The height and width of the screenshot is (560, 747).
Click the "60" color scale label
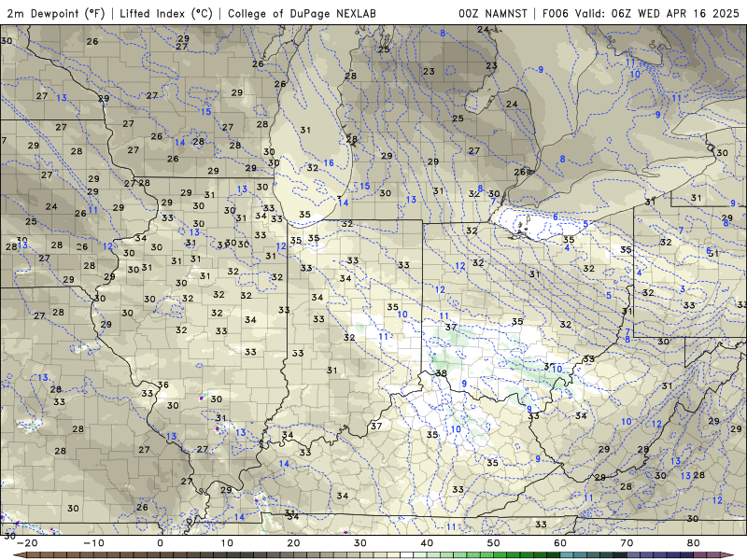pos(560,543)
